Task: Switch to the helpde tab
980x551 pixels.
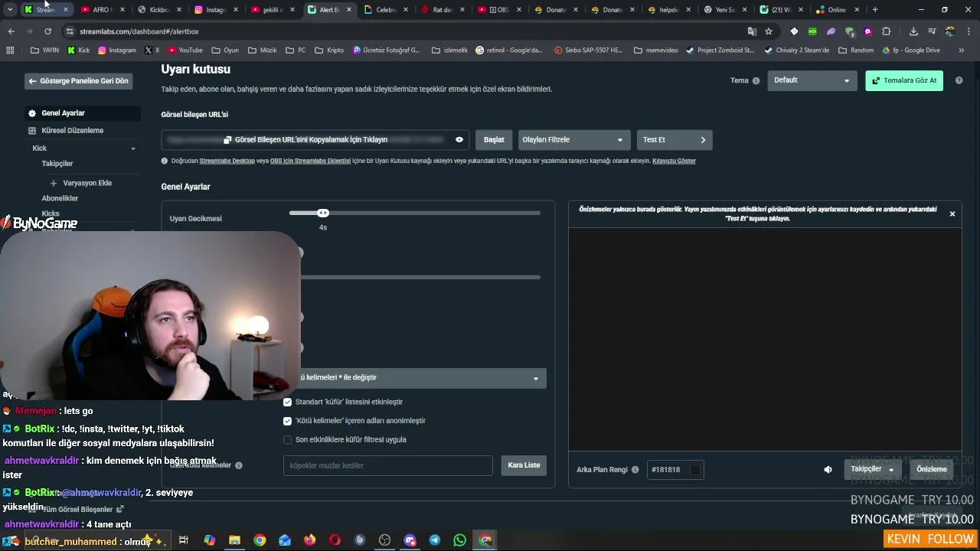Action: point(668,10)
